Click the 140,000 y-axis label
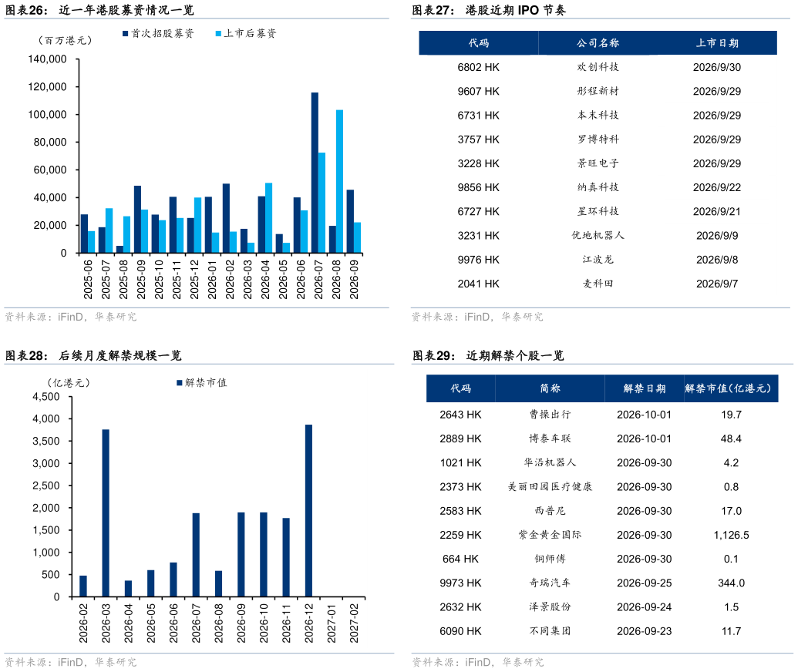This screenshot has width=798, height=672. click(x=47, y=59)
